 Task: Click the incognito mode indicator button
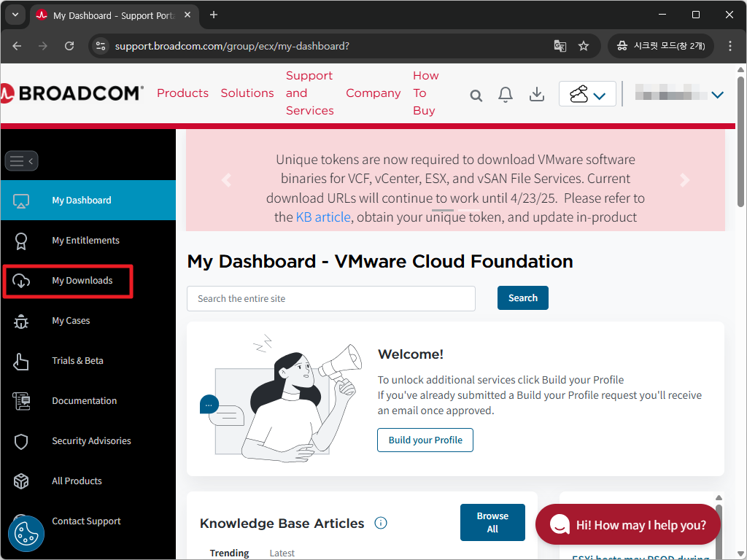click(661, 46)
